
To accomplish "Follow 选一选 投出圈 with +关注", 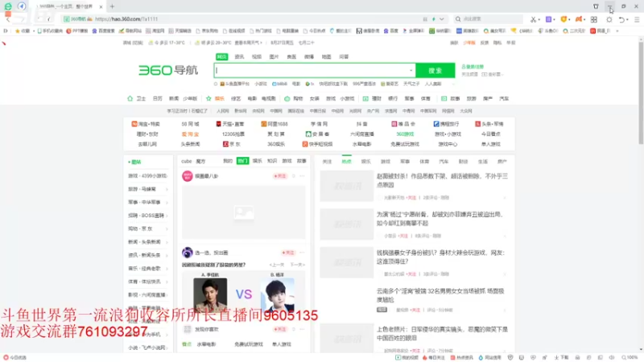I will 288,253.
